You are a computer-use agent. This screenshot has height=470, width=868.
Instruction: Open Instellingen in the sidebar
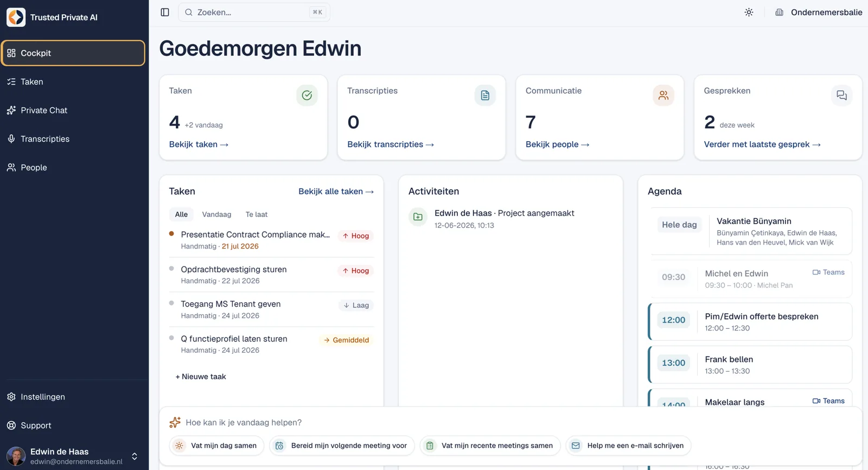73,397
